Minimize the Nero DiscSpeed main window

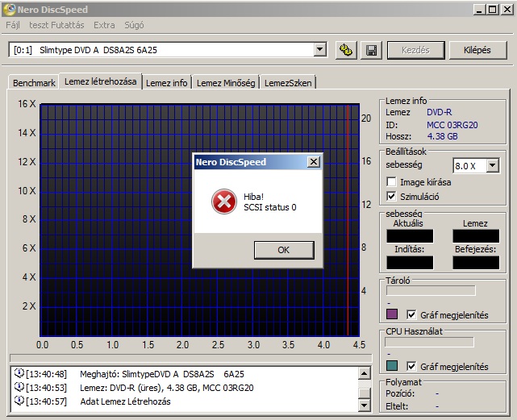coord(479,9)
